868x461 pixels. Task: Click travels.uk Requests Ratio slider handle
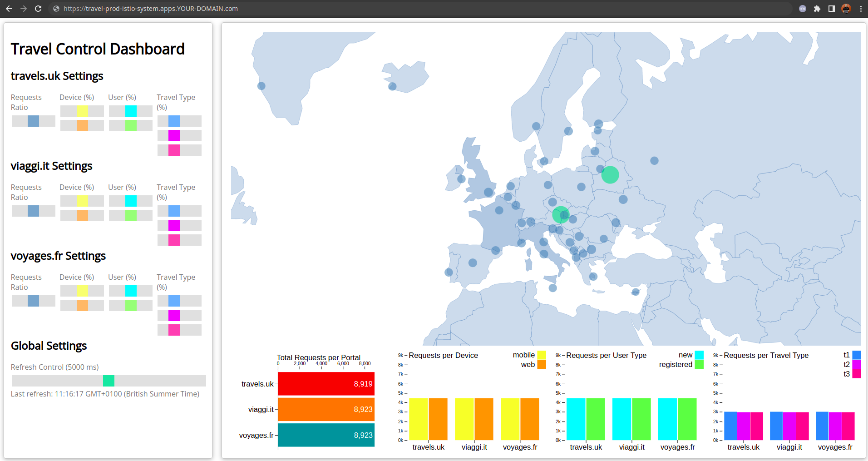(33, 121)
